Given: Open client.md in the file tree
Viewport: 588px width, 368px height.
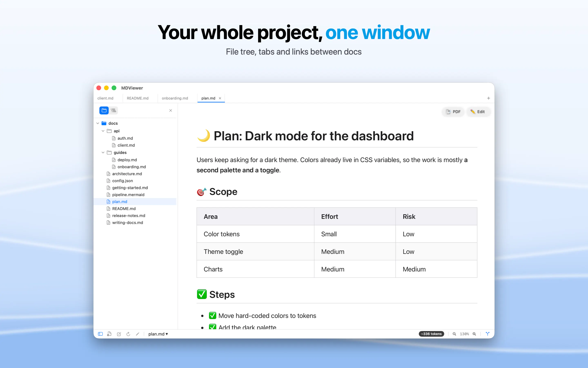Looking at the screenshot, I should click(x=135, y=145).
